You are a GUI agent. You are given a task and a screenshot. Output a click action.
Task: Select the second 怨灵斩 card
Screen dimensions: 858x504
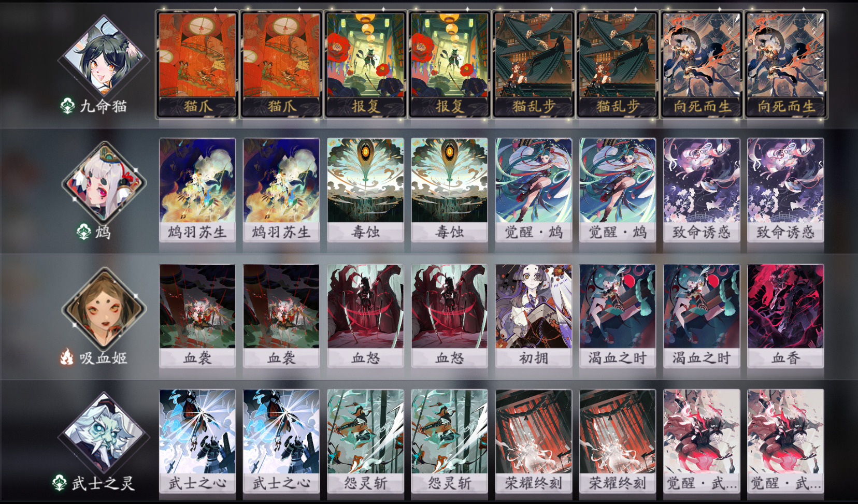(449, 441)
